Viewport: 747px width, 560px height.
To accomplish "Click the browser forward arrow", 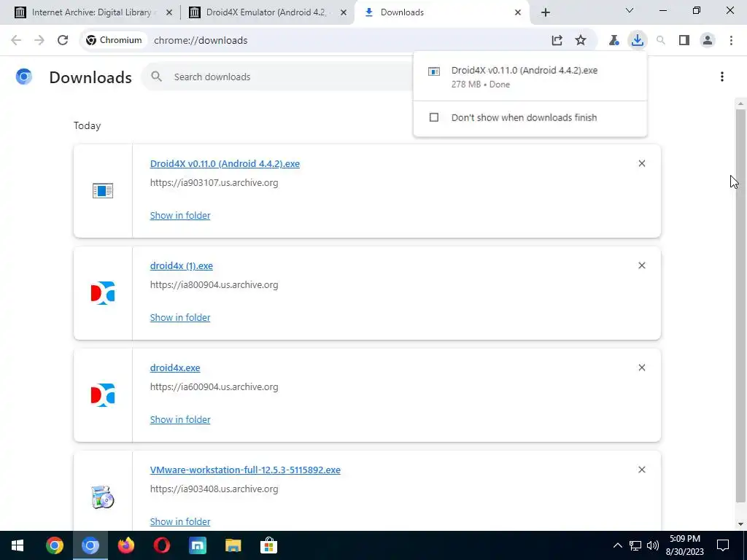I will pos(39,41).
